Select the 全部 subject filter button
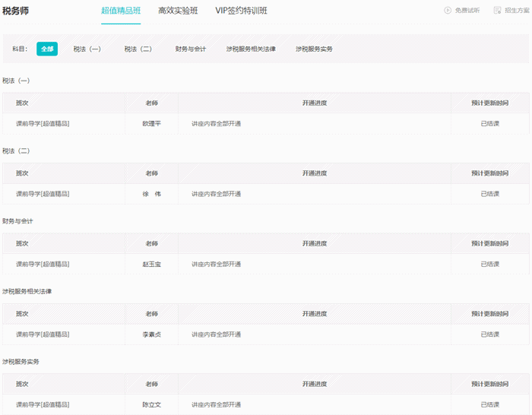 [x=47, y=49]
